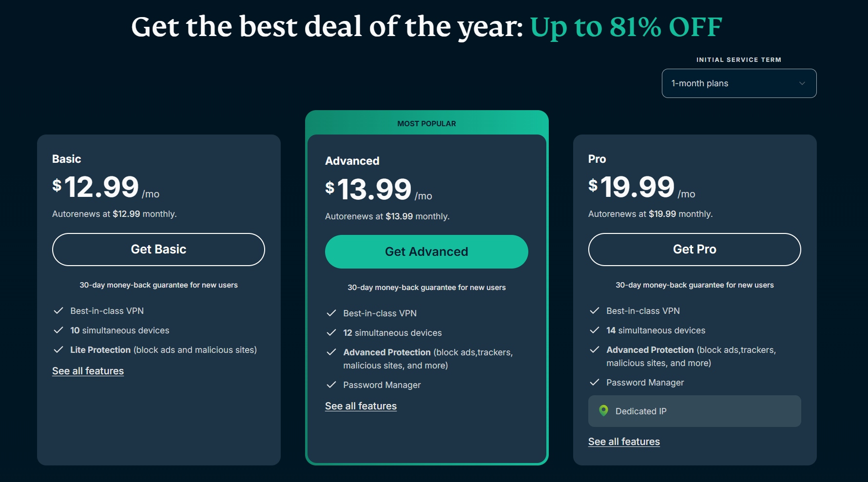Click the checkmark beside Advanced Protection under Pro
Image resolution: width=868 pixels, height=482 pixels.
click(595, 349)
